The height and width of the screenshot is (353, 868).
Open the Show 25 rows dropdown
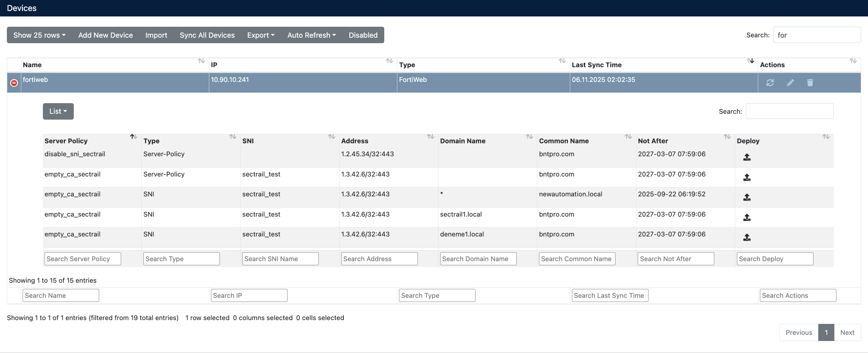39,35
